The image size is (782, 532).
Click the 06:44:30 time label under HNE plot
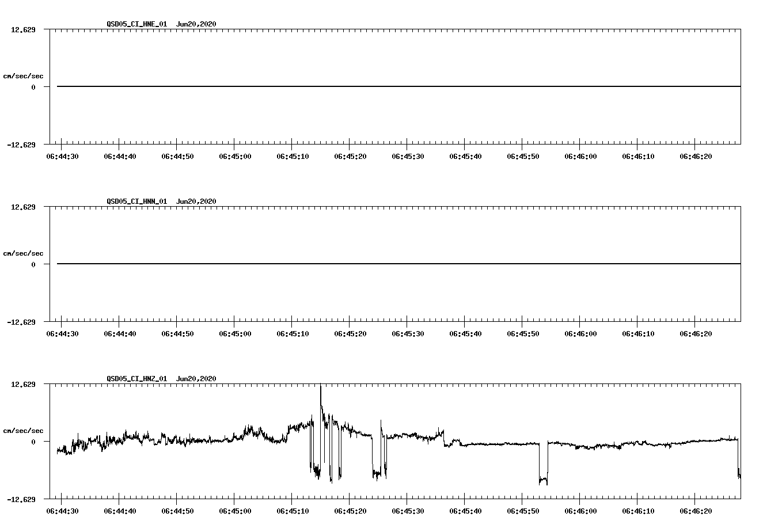pyautogui.click(x=62, y=157)
